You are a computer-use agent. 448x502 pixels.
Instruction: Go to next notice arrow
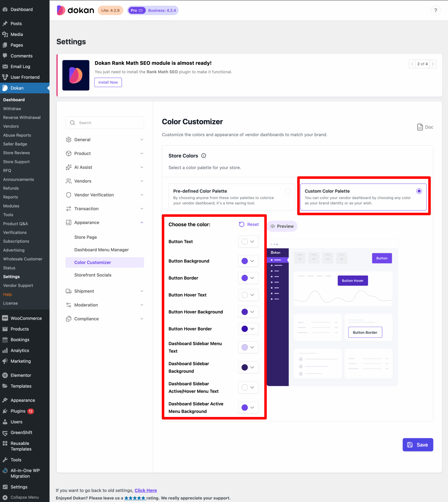[x=433, y=64]
